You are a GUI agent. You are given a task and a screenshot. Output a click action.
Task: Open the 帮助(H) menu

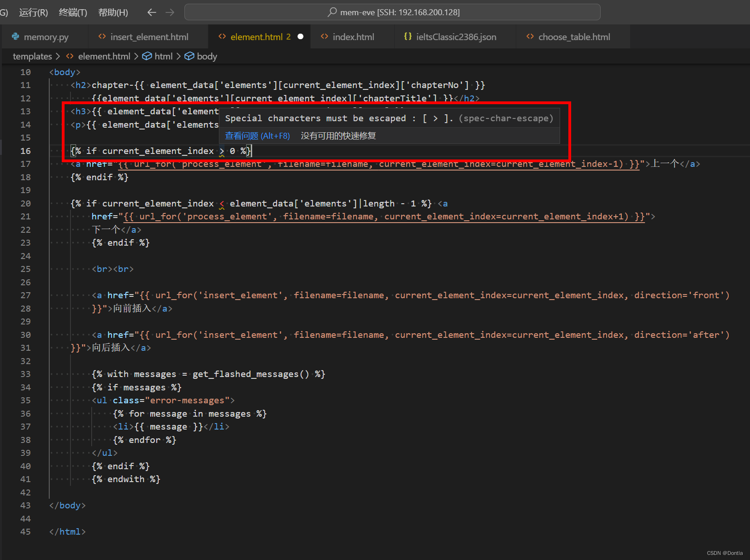coord(112,12)
